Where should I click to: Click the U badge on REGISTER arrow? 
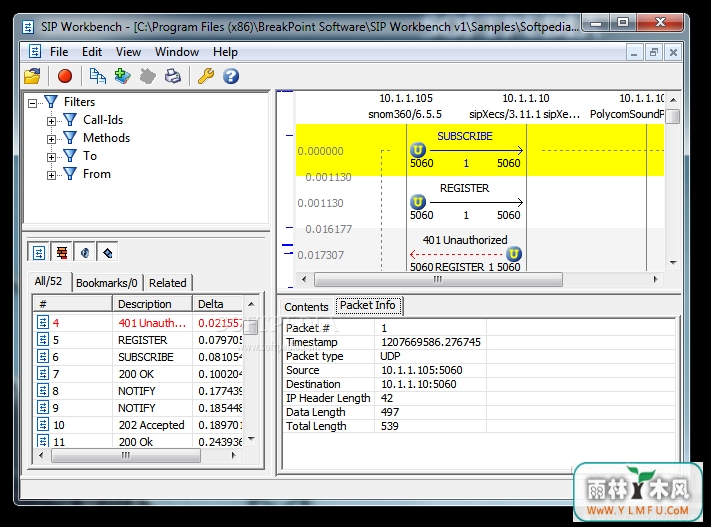pyautogui.click(x=418, y=202)
